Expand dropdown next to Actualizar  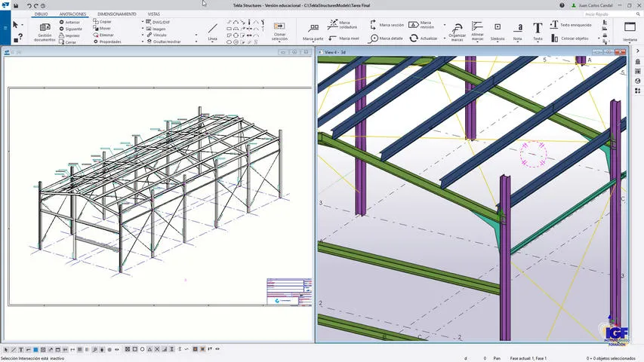pos(444,38)
